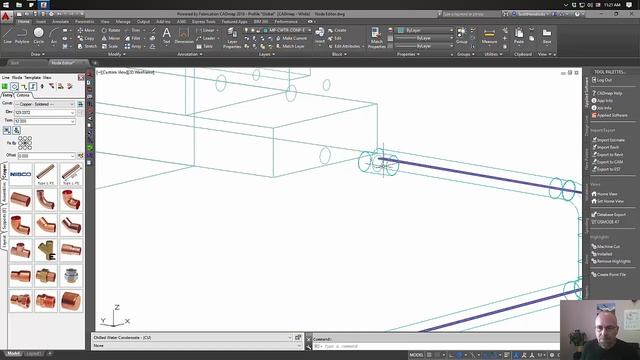640x360 pixels.
Task: Switch to the Output ribbon tab
Action: click(x=143, y=22)
